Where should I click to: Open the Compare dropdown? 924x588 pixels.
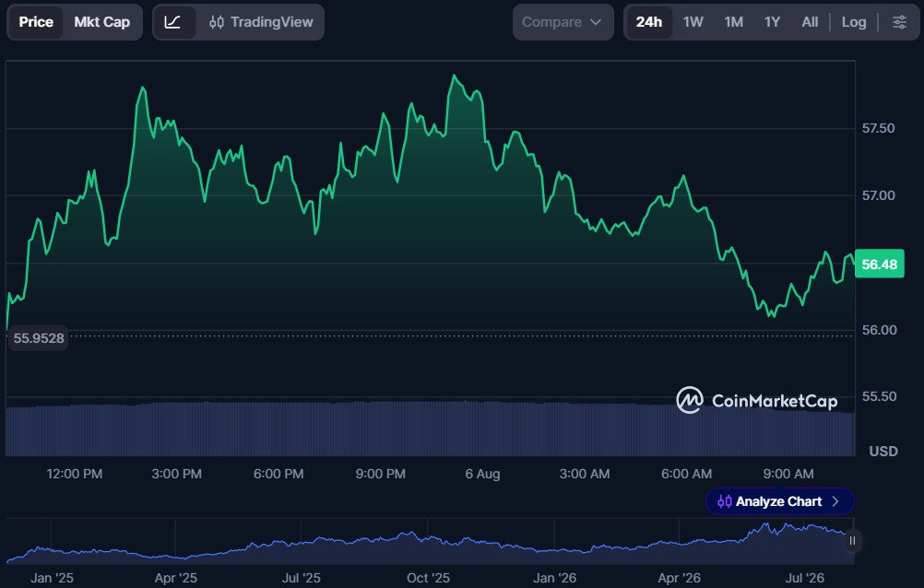click(x=563, y=22)
